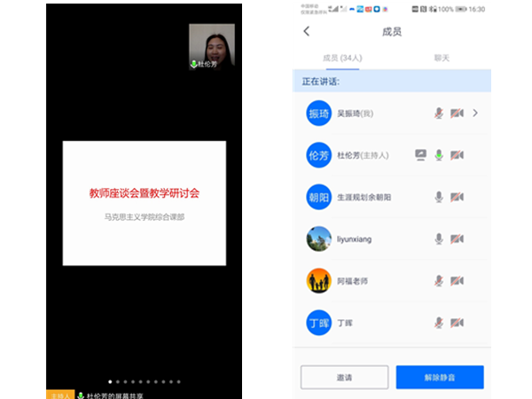The height and width of the screenshot is (399, 532).
Task: Open 杜伦芳's video thumbnail
Action: pyautogui.click(x=212, y=46)
